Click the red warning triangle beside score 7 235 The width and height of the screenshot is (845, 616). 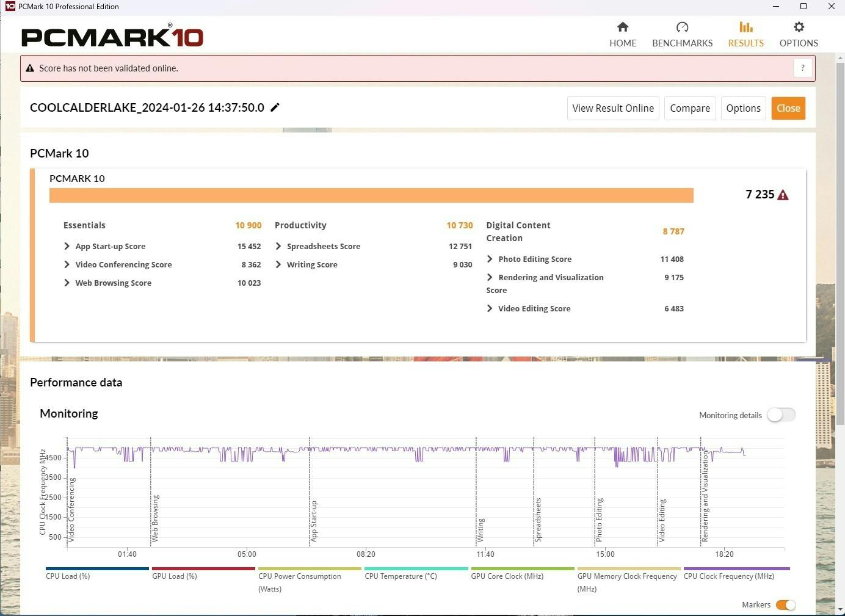[x=783, y=195]
